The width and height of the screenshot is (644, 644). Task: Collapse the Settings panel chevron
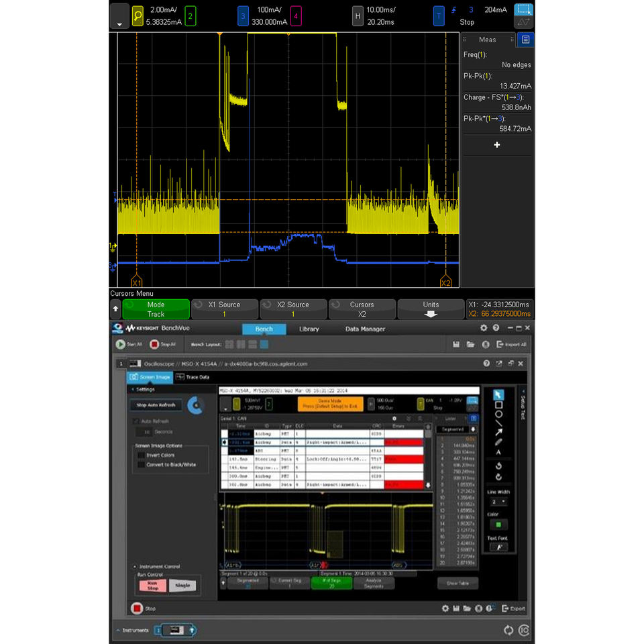pos(133,389)
